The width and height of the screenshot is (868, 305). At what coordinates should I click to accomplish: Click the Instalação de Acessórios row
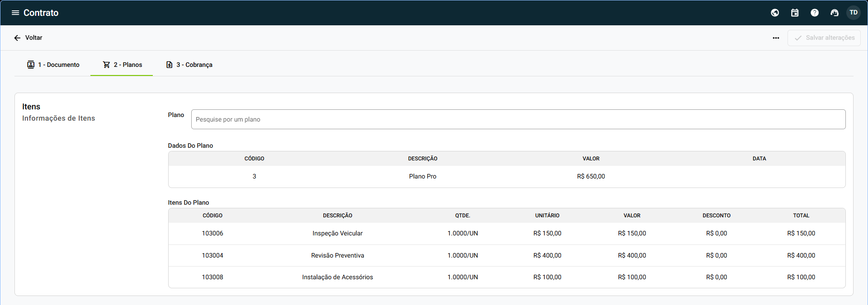[x=337, y=277]
